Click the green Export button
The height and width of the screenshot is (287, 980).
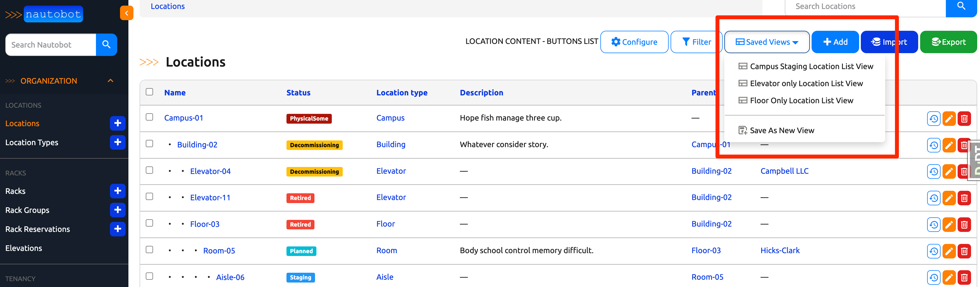tap(948, 42)
